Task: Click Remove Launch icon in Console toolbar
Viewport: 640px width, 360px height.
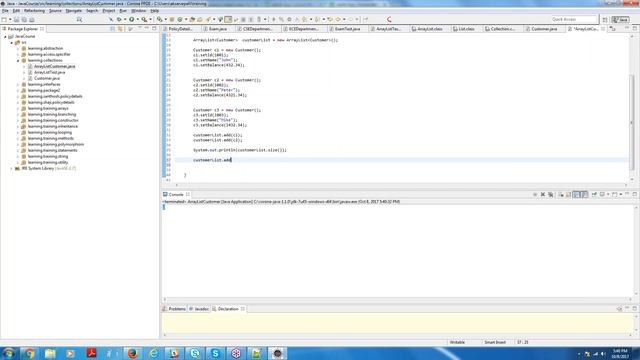Action: coord(543,195)
